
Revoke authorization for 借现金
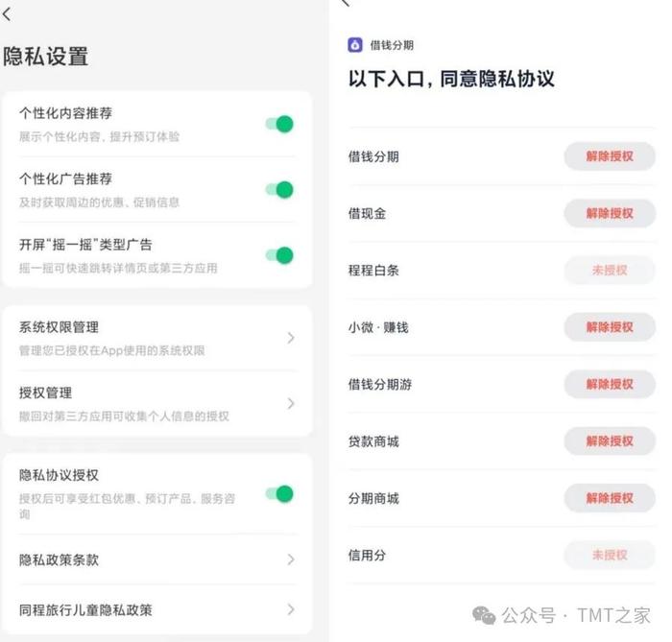610,213
